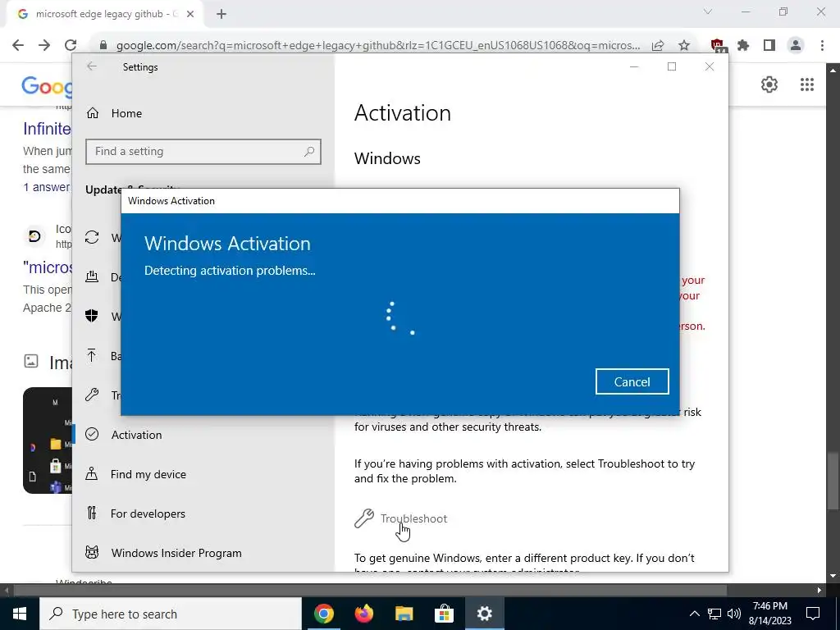Open Find my device settings

(x=148, y=474)
